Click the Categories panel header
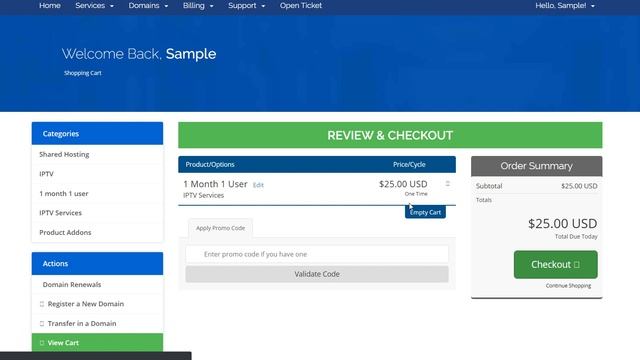 point(97,133)
